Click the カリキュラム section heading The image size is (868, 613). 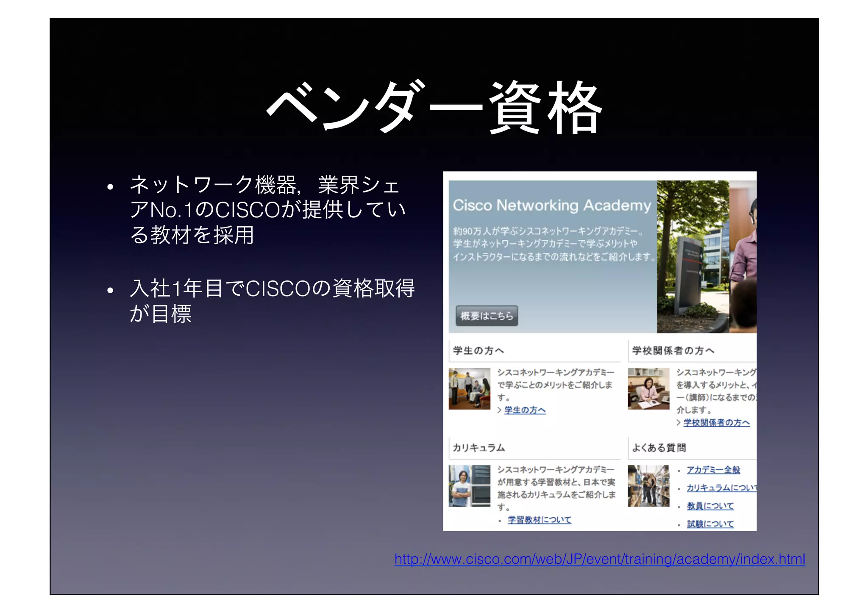[x=479, y=448]
